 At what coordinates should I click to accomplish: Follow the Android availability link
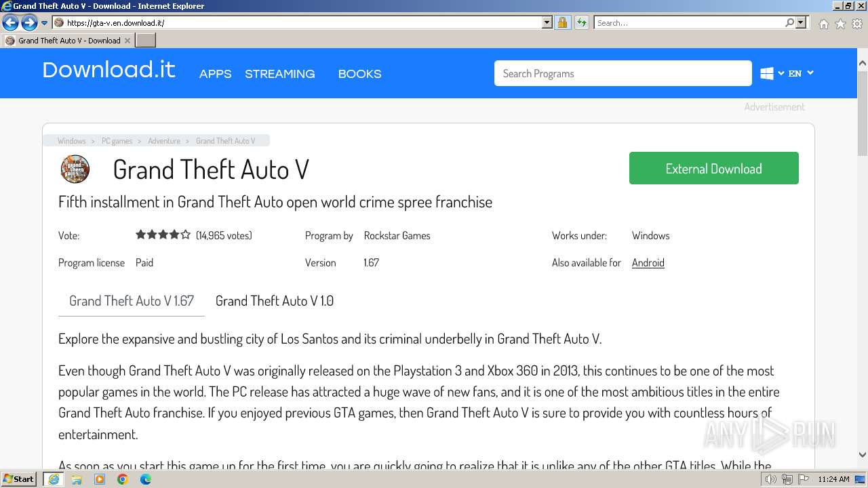click(x=648, y=262)
